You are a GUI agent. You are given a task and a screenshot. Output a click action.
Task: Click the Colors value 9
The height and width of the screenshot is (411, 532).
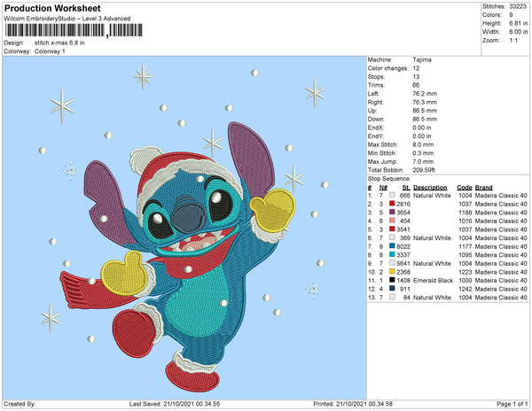click(511, 15)
